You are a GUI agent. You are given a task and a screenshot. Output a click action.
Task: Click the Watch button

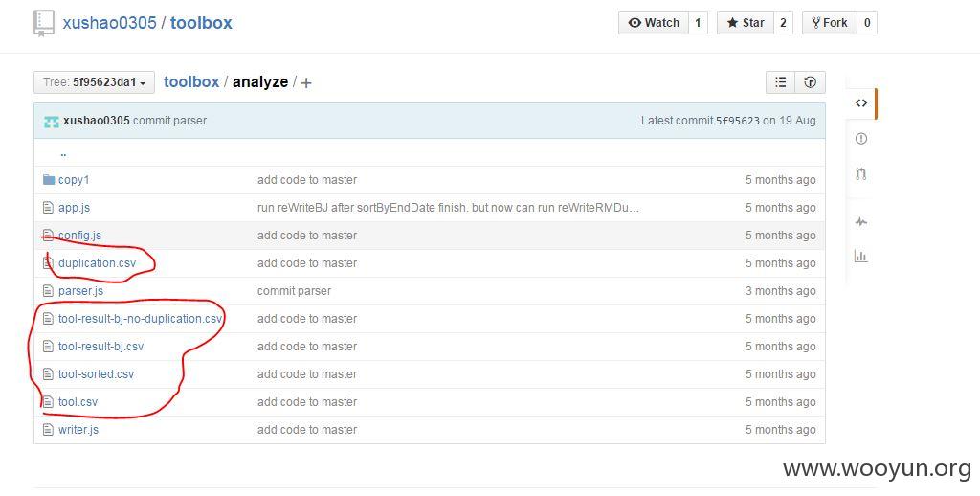(x=654, y=23)
